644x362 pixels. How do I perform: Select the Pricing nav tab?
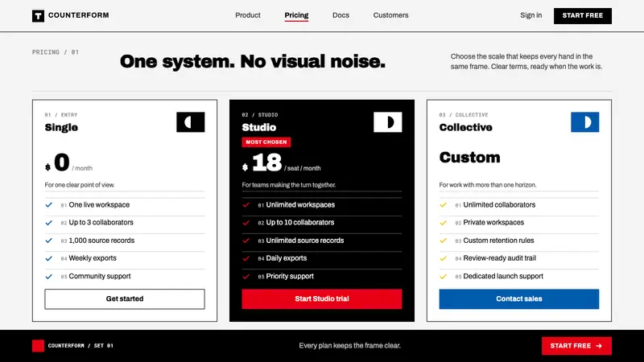[296, 15]
